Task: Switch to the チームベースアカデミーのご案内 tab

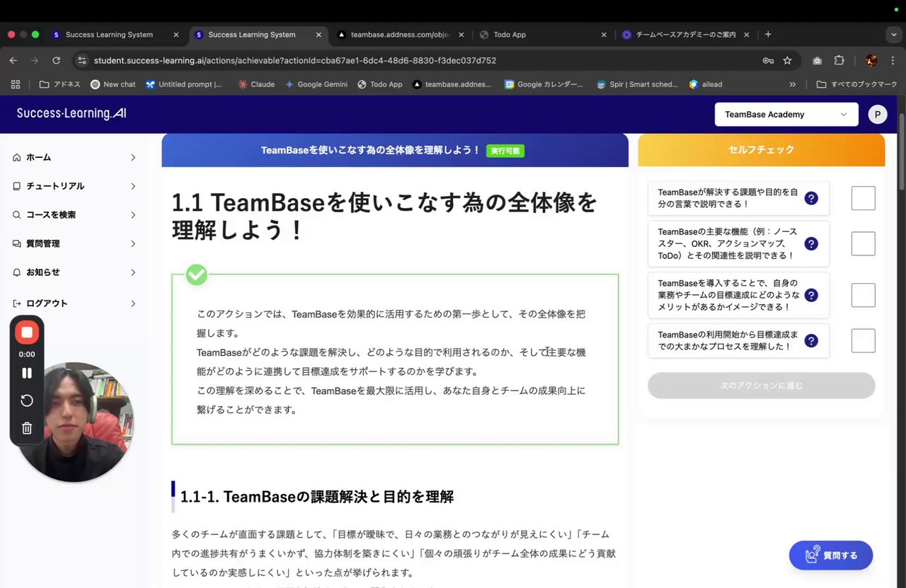Action: (686, 35)
